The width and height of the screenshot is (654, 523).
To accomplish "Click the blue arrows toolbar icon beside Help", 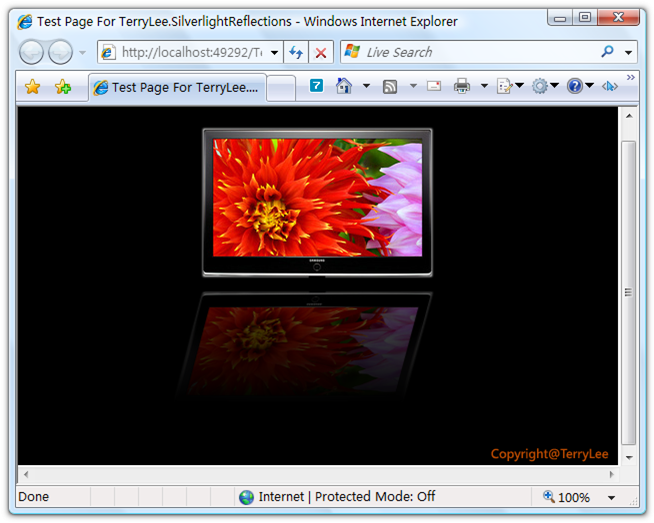I will 610,86.
